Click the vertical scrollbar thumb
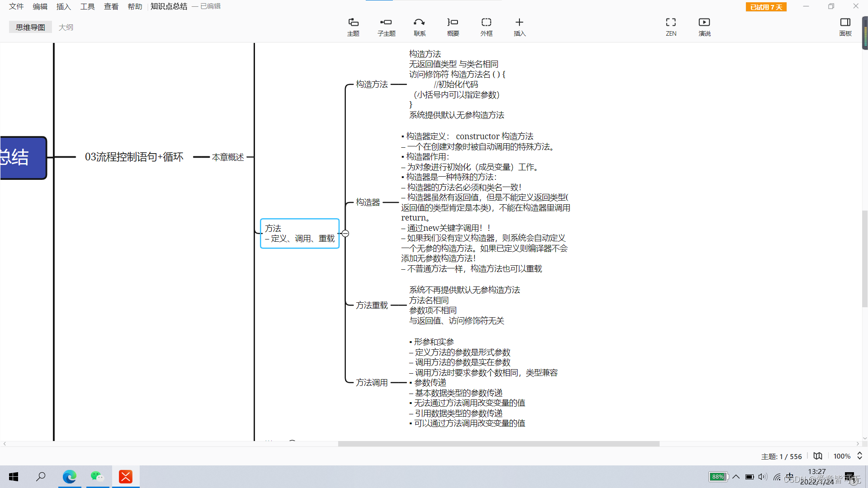This screenshot has width=868, height=488. 864,258
